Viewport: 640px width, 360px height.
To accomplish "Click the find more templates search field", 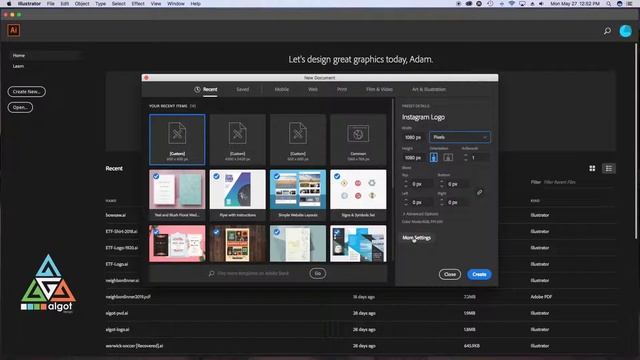I will pos(253,273).
